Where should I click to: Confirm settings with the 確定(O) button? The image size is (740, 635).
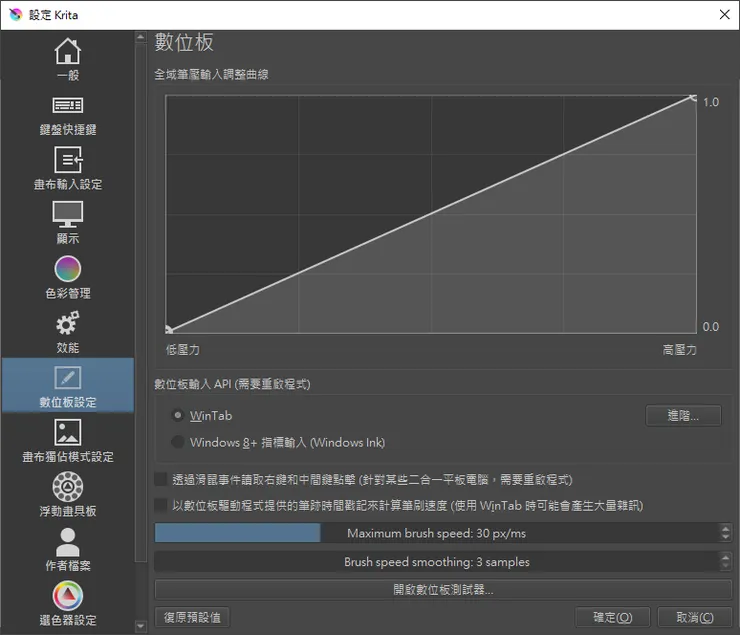pyautogui.click(x=613, y=617)
